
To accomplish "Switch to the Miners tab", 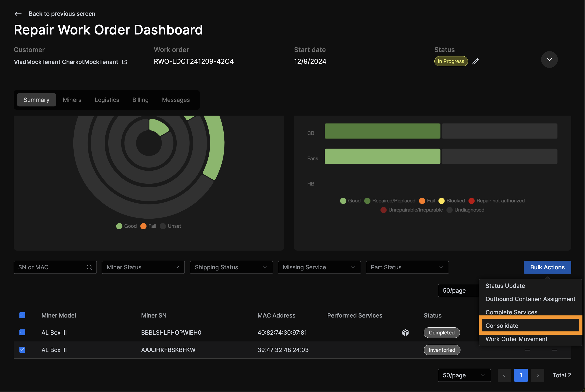I will click(x=72, y=100).
